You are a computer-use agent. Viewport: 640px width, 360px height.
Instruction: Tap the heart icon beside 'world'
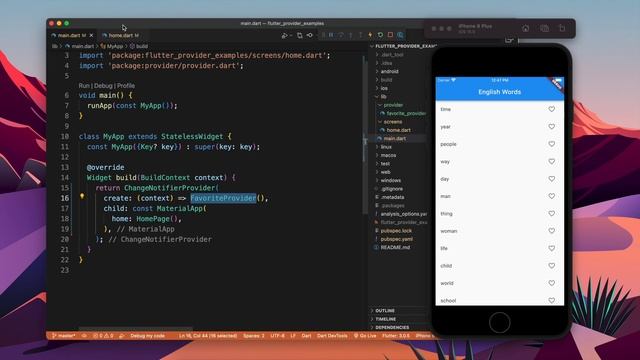(551, 283)
